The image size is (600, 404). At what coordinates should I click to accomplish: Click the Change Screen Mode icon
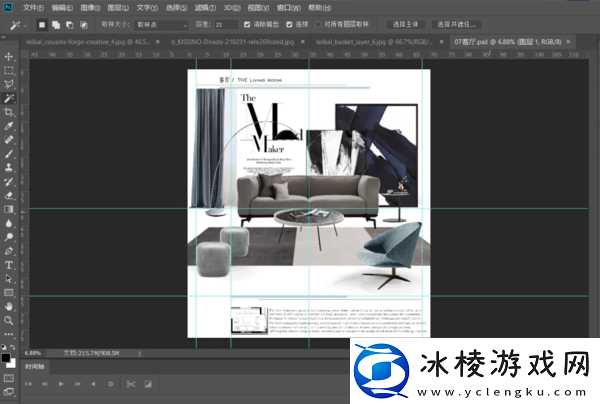tap(8, 391)
